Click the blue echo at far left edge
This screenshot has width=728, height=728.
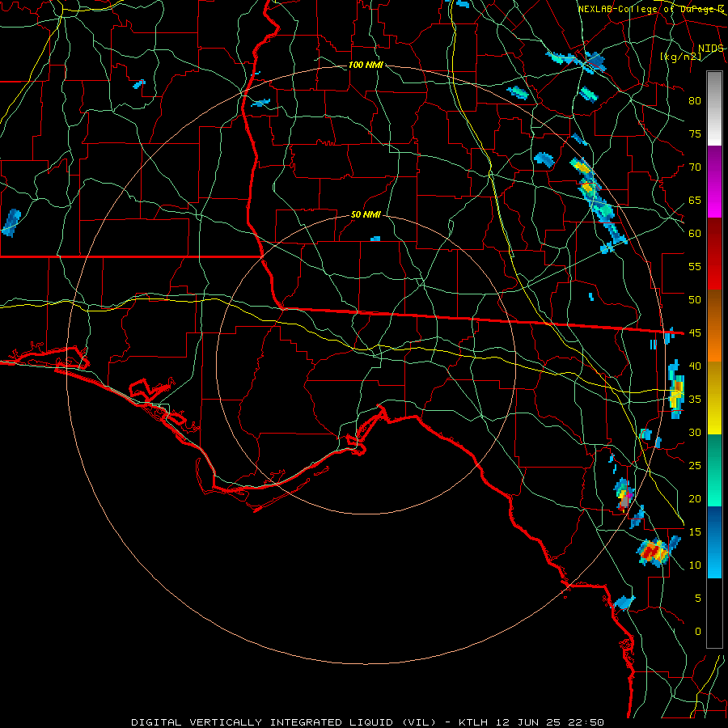[x=11, y=223]
